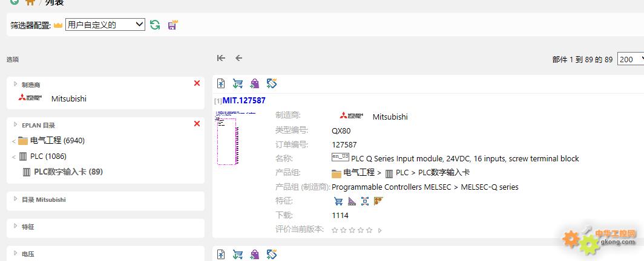Add MIT.127587 to cart with the green-arrow cart icon
The image size is (644, 261).
pos(237,83)
